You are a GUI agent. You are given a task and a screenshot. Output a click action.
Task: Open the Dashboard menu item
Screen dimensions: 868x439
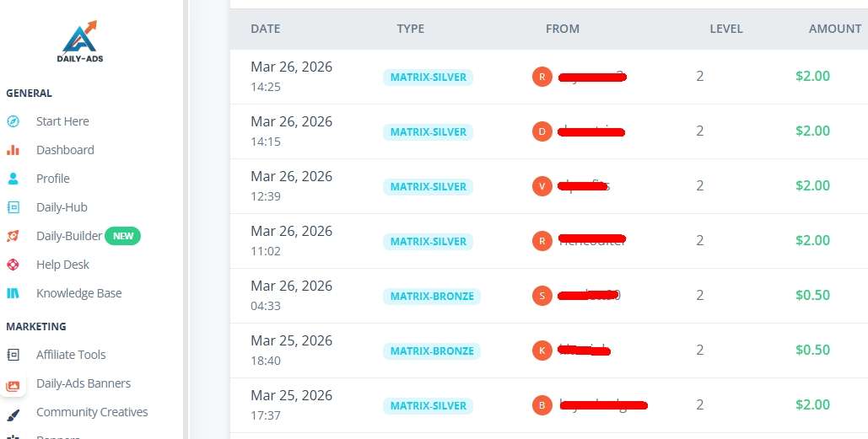coord(65,150)
